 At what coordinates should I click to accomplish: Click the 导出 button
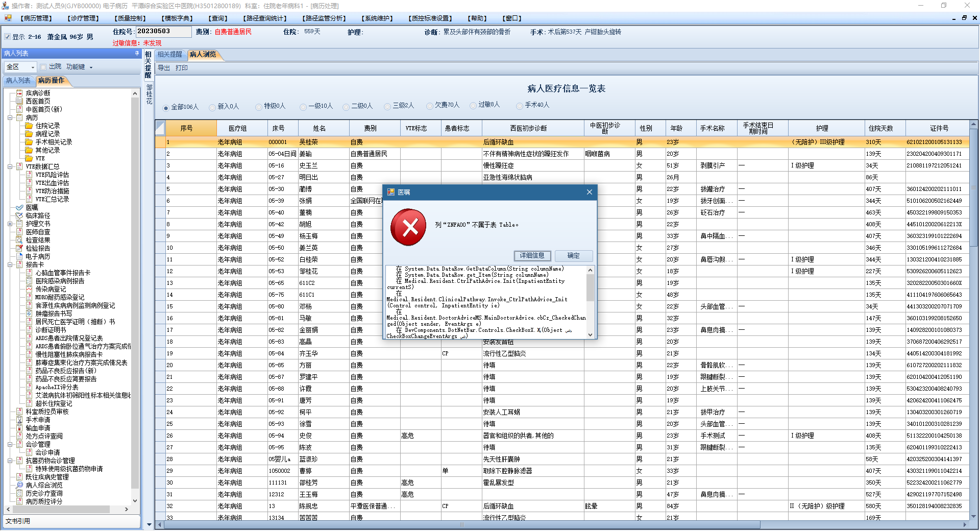(164, 68)
